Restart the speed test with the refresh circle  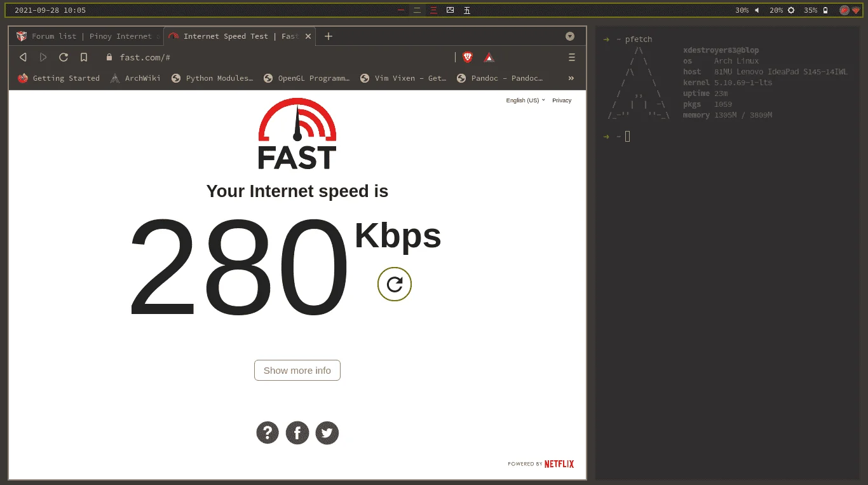pos(395,284)
